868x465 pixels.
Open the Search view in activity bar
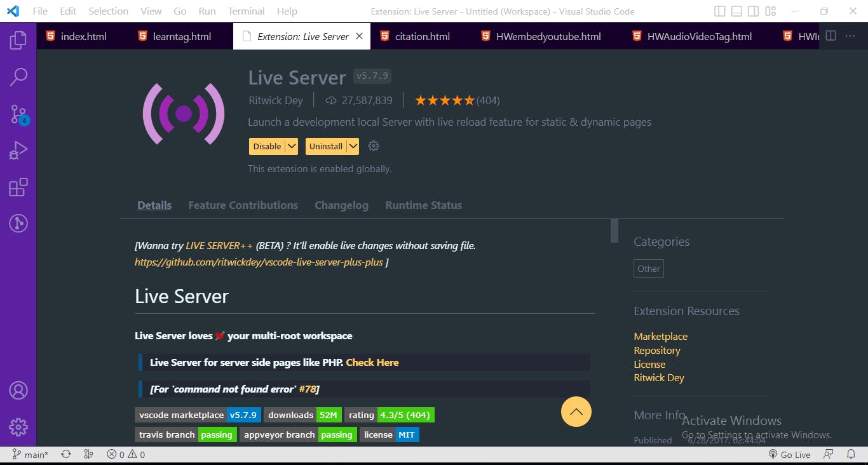click(18, 77)
